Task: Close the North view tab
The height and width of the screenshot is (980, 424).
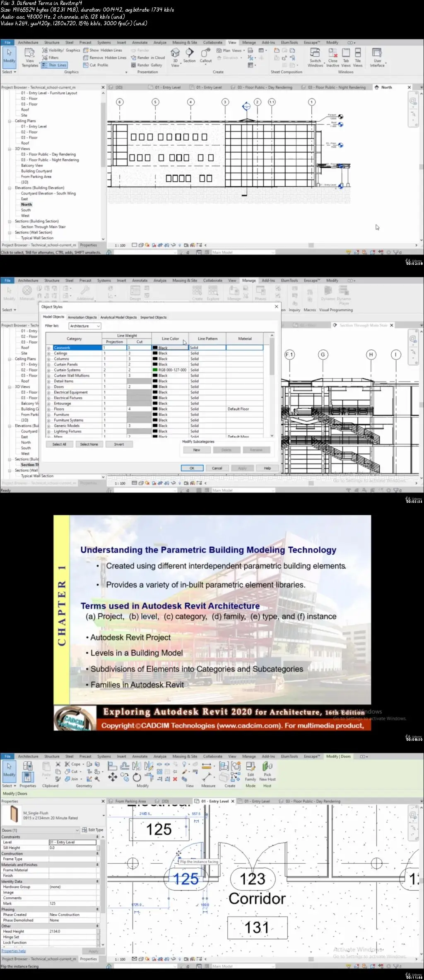Action: pos(409,87)
